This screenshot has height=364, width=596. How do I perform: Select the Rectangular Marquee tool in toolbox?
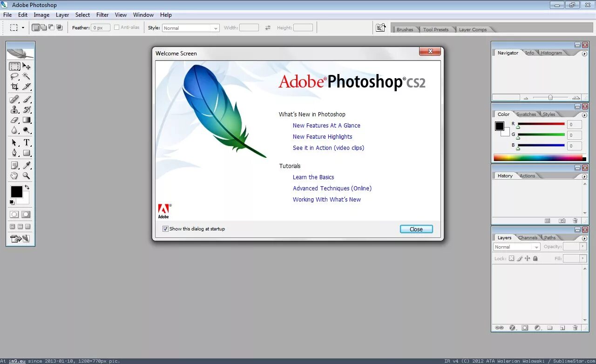(x=14, y=66)
